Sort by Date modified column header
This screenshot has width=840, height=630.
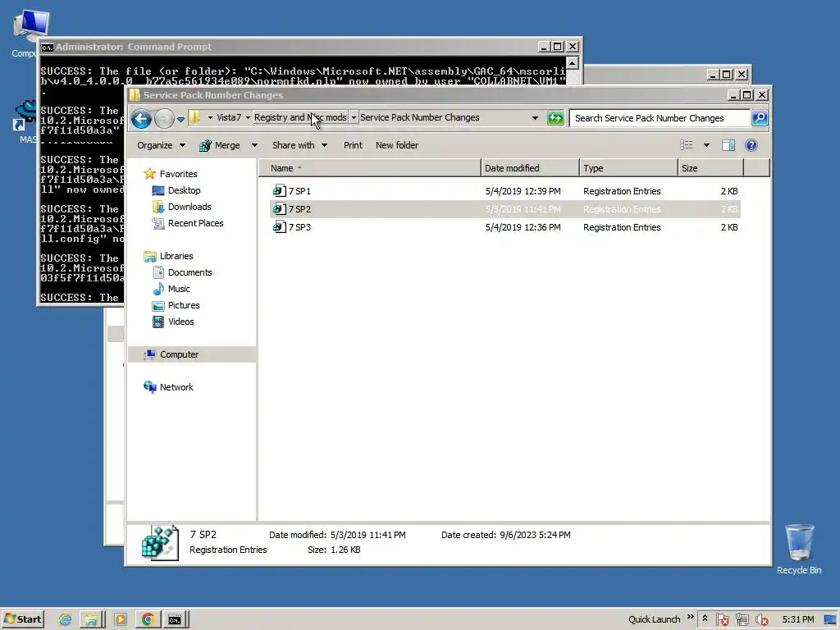[x=530, y=168]
